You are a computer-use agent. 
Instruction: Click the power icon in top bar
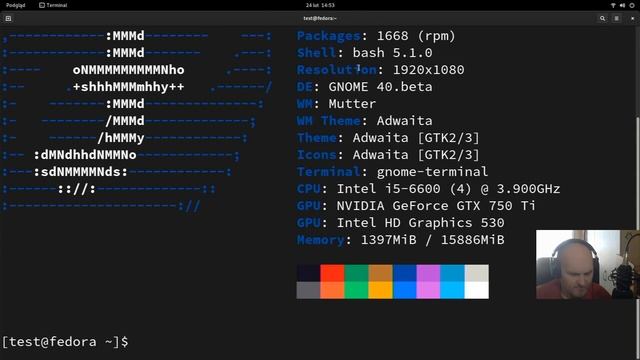tap(632, 5)
